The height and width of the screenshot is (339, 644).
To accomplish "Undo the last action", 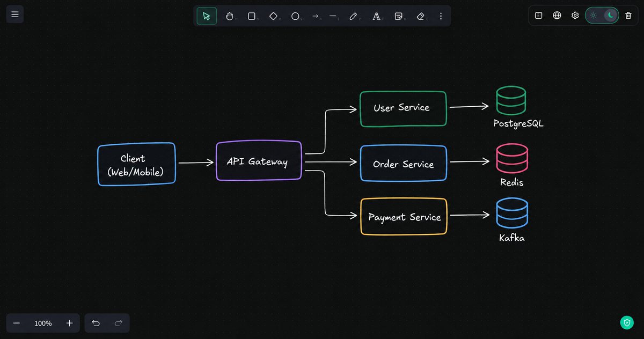I will point(96,323).
